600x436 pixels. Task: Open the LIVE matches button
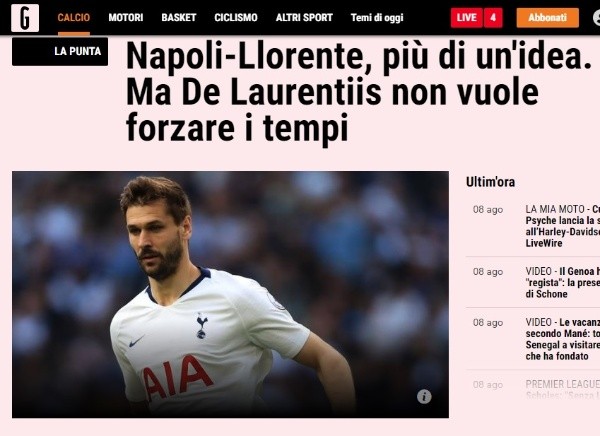point(467,18)
